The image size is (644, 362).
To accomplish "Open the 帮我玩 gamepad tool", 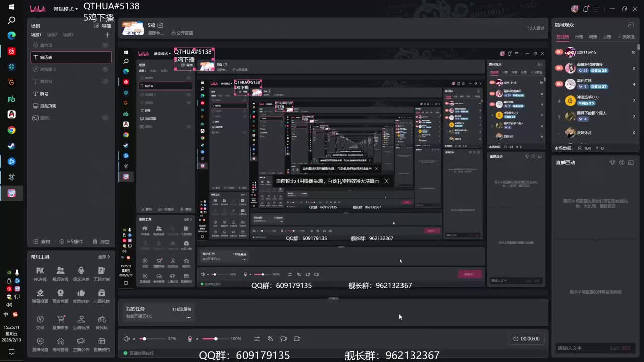I will (x=101, y=322).
